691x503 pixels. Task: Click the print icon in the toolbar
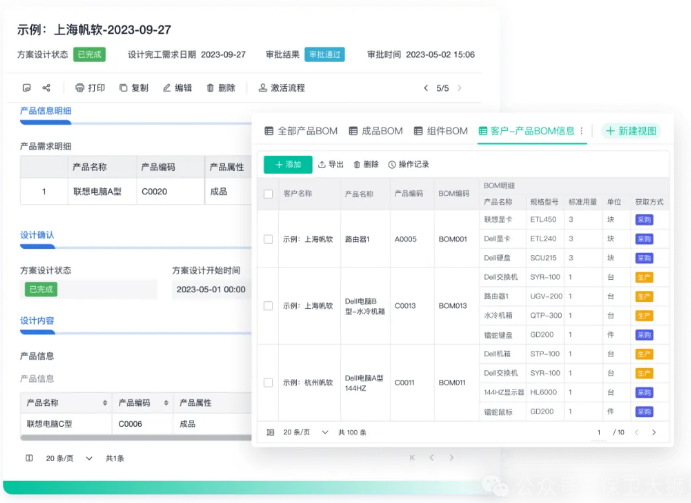[80, 88]
